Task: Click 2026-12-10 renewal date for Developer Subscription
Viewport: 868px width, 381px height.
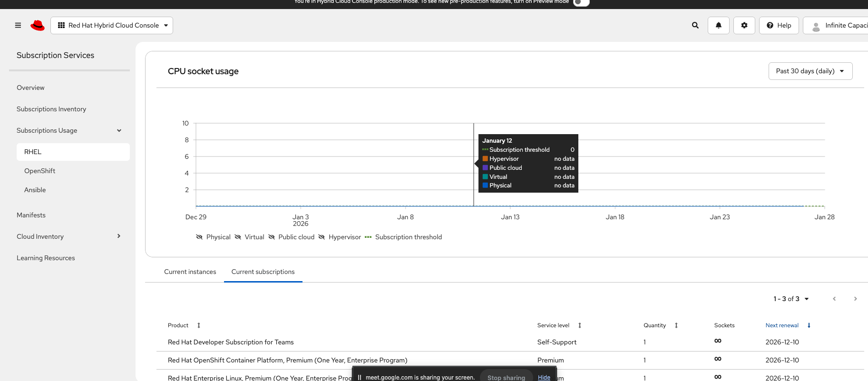Action: [782, 342]
